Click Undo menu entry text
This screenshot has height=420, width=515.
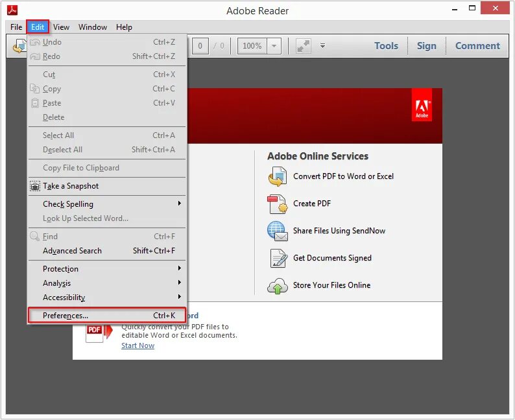tap(52, 42)
